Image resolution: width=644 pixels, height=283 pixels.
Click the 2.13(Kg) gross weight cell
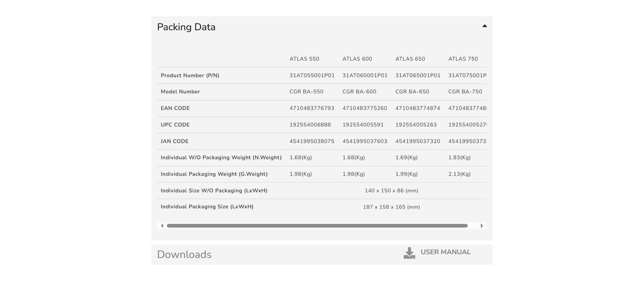[459, 174]
